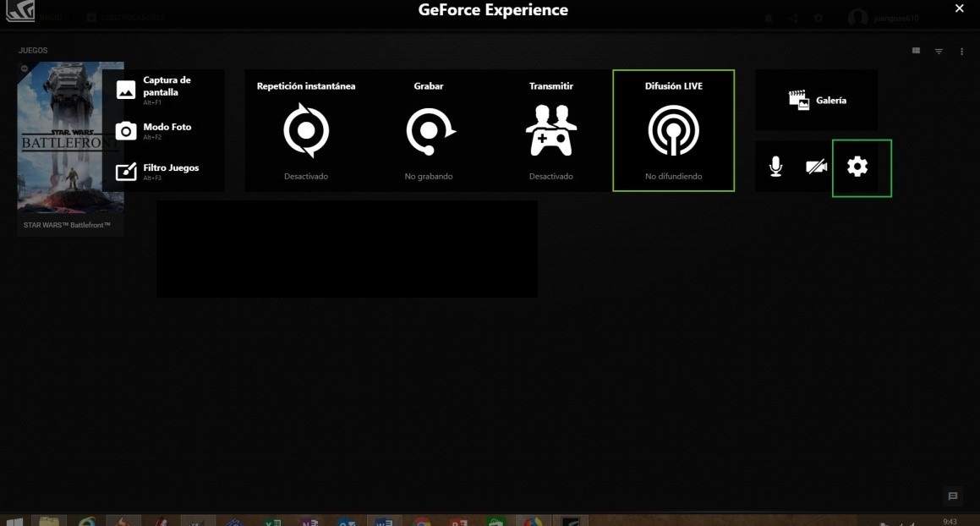The height and width of the screenshot is (526, 980).
Task: Switch to the CONTROLADORES tab
Action: pos(131,17)
